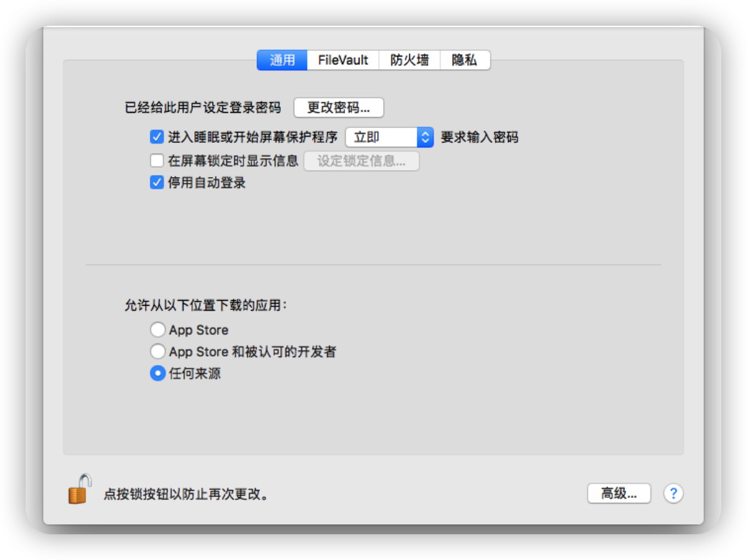
Task: Uncheck 进入睡眠或开始屏幕保护程序 password checkbox
Action: [x=157, y=137]
